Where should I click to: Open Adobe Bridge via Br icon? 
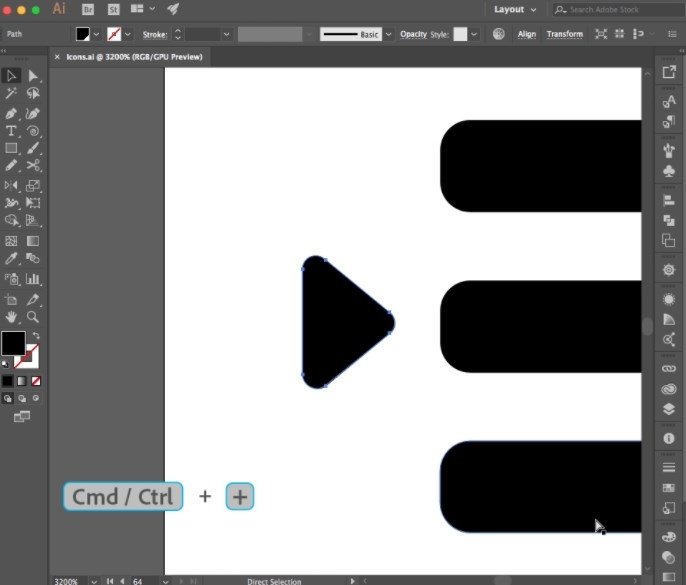(88, 9)
